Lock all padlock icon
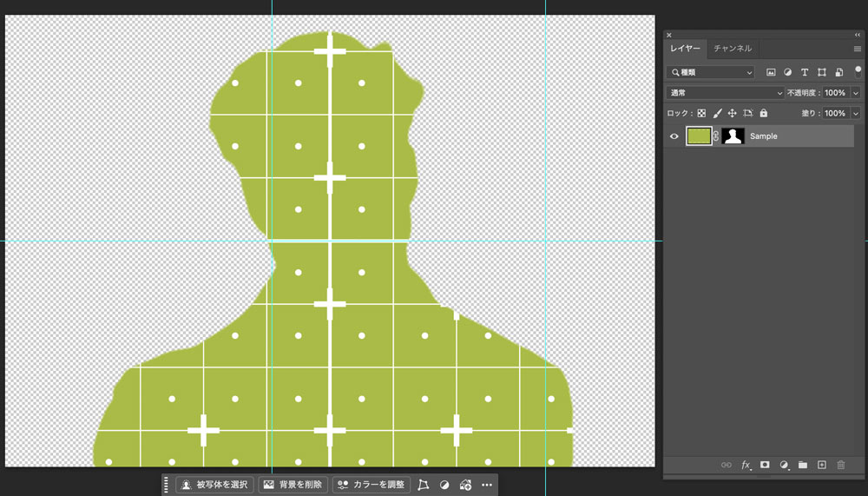 point(763,113)
